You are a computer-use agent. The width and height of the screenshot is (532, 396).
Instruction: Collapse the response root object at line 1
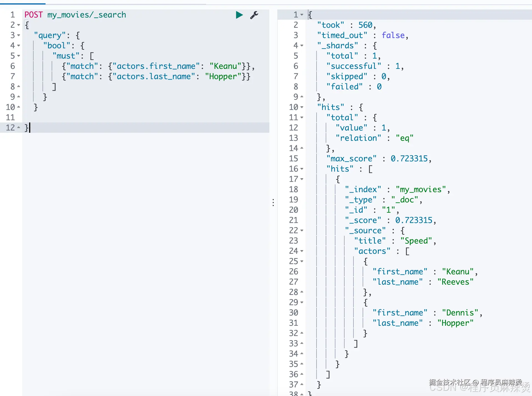302,15
